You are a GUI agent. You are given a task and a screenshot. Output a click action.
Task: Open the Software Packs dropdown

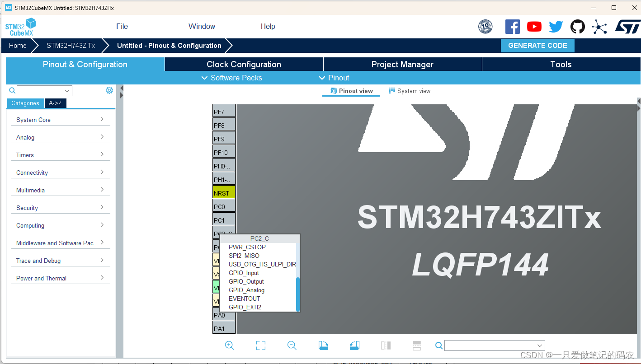231,78
